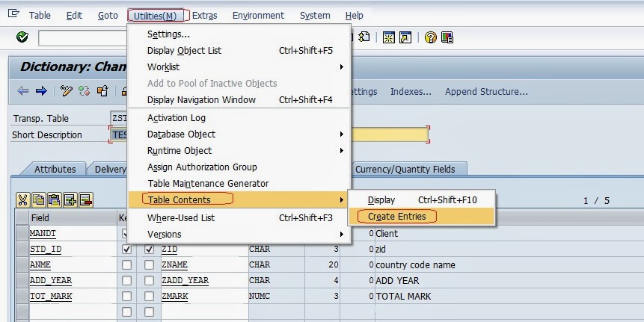Choose Create Entries from the submenu
Image resolution: width=644 pixels, height=322 pixels.
(396, 217)
